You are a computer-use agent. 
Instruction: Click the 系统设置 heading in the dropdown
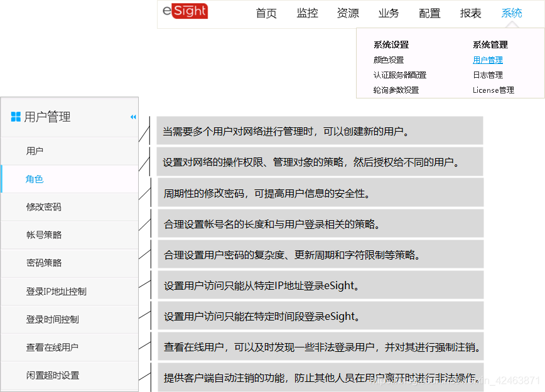pos(391,45)
